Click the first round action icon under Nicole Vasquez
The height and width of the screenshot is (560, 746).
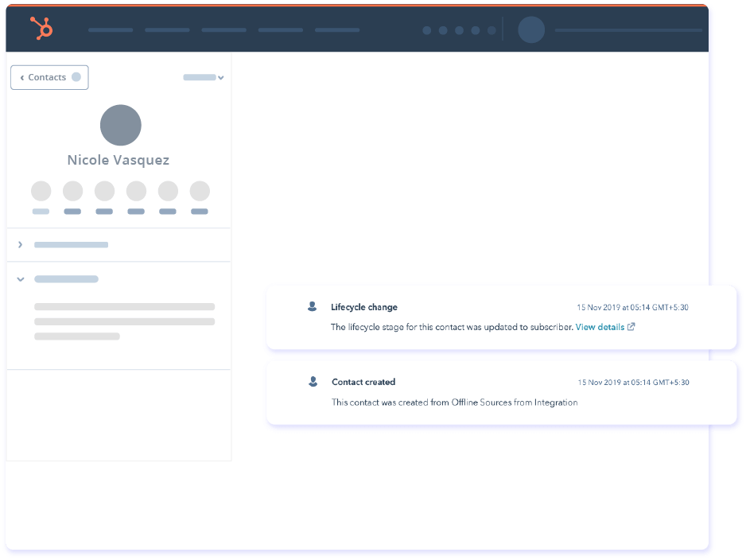pyautogui.click(x=41, y=191)
